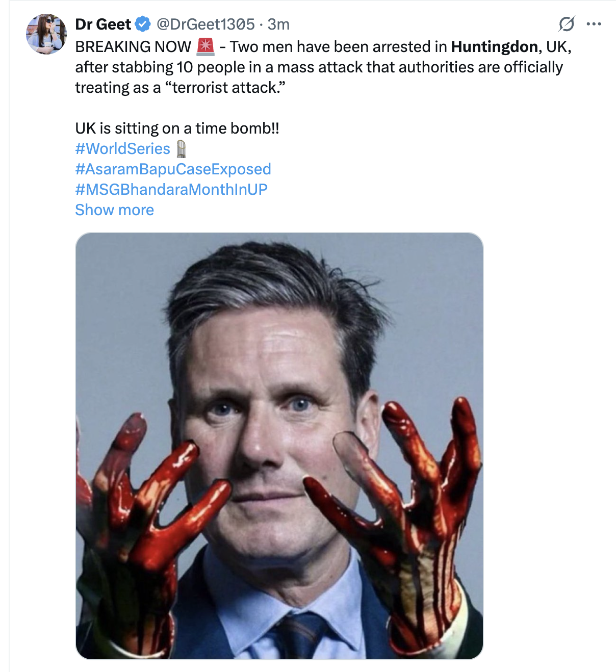
Task: Open the Dr Geet display name link
Action: coord(103,24)
